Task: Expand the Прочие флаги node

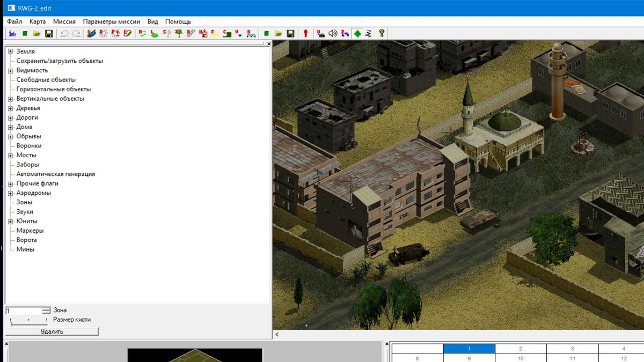Action: pyautogui.click(x=10, y=183)
